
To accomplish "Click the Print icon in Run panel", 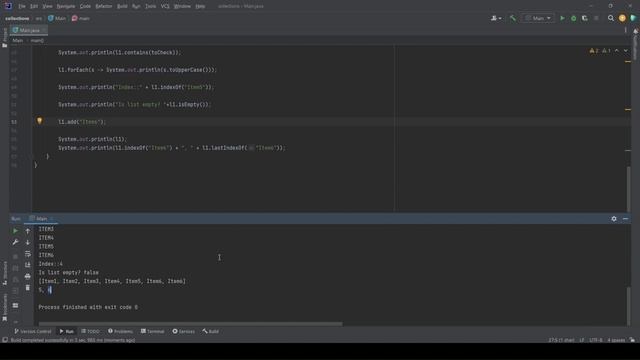I will (x=27, y=276).
